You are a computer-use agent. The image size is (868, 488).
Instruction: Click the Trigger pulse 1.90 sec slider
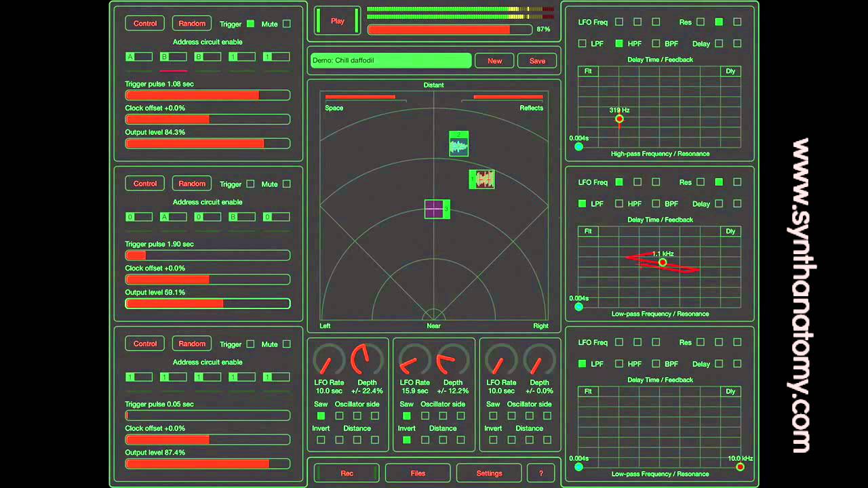tap(208, 256)
